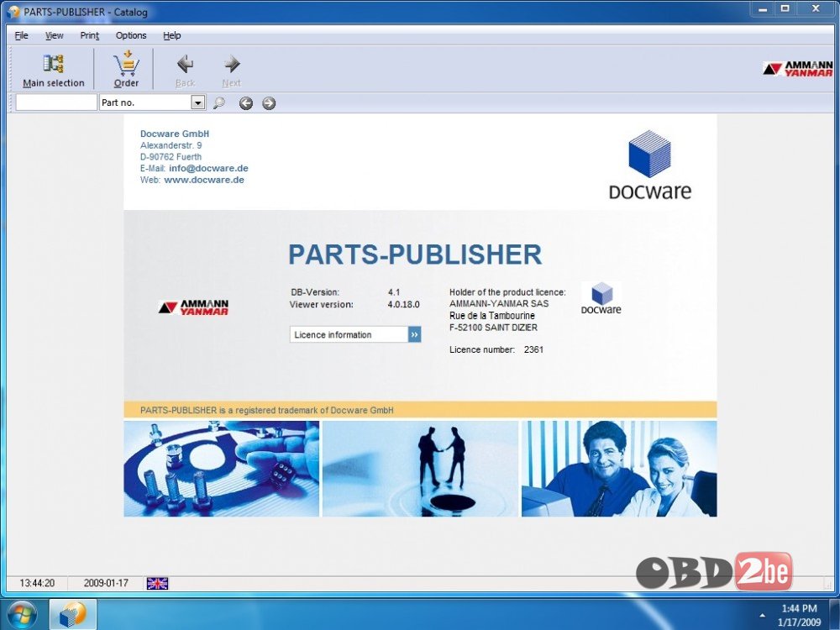
Task: Click the large Docware cube logo
Action: (650, 165)
